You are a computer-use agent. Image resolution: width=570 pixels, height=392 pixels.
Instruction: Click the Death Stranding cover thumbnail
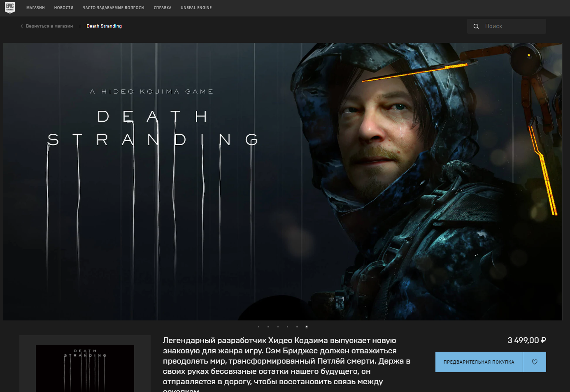(85, 368)
